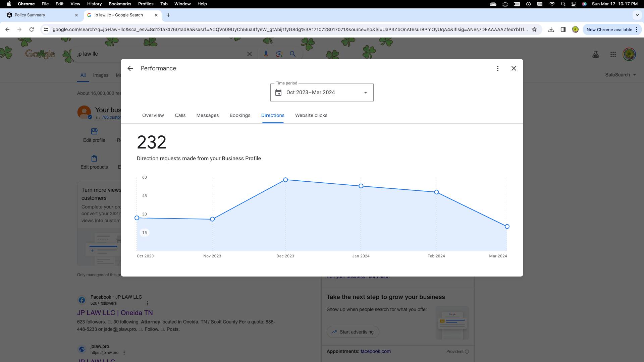Click the 786 customers interactions link
Screen dimensions: 644x362
[111, 117]
